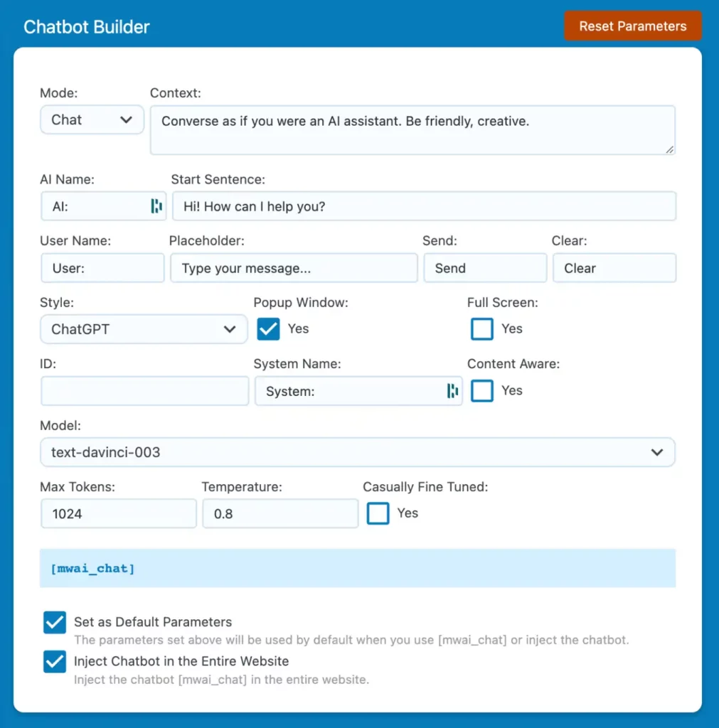Uncheck Set as Default Parameters

pos(54,622)
